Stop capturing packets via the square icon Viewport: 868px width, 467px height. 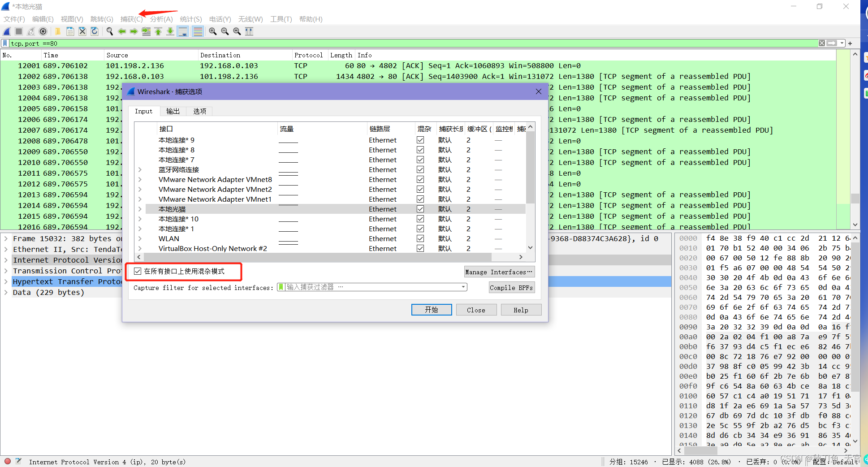pos(19,31)
